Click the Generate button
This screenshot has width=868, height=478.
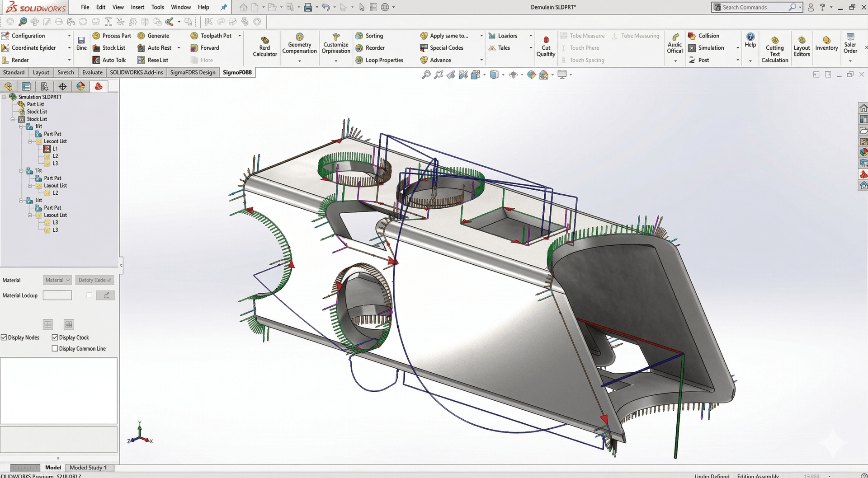[154, 36]
